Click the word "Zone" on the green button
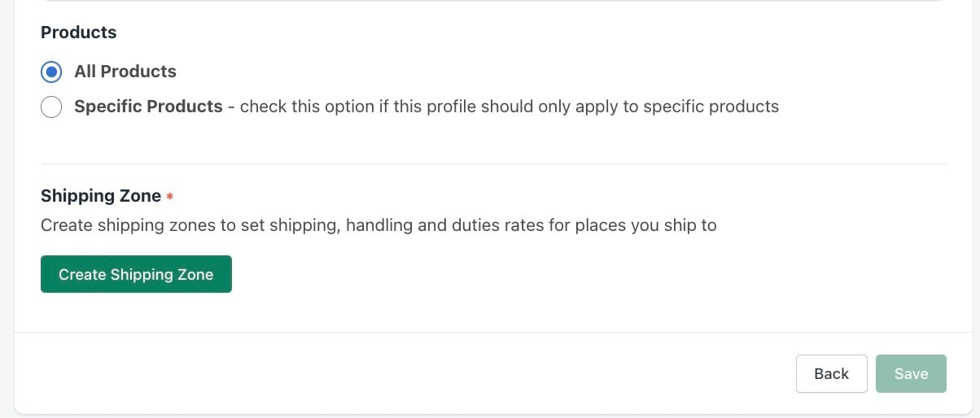The height and width of the screenshot is (418, 980). pyautogui.click(x=195, y=275)
